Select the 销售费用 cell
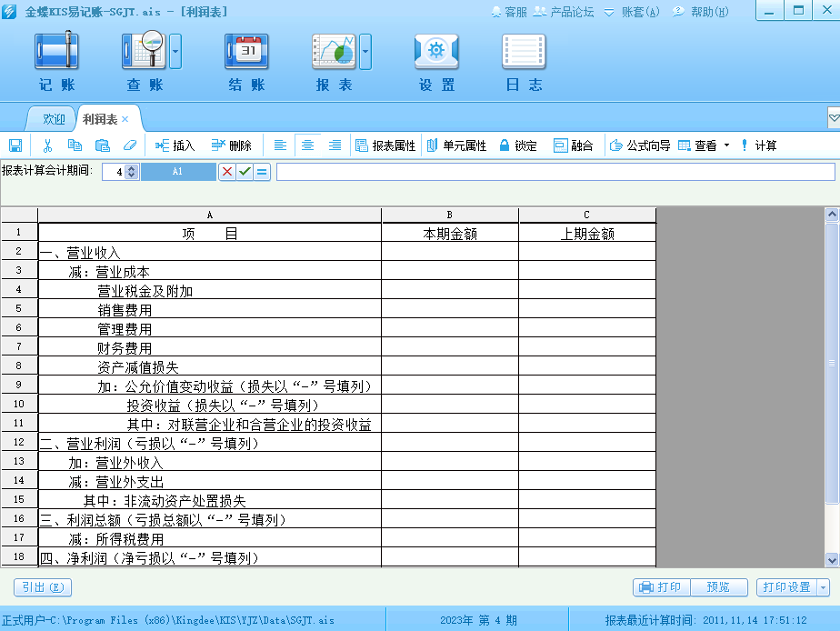 tap(209, 308)
